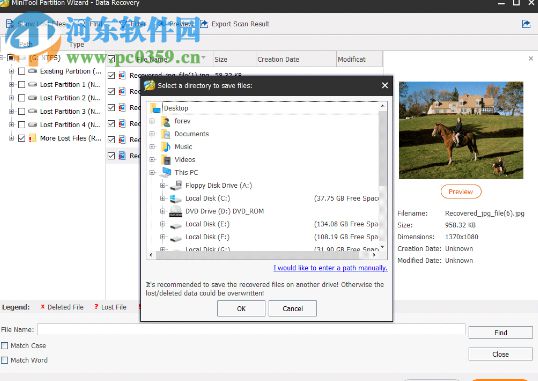Click the Videos folder icon

pos(166,160)
